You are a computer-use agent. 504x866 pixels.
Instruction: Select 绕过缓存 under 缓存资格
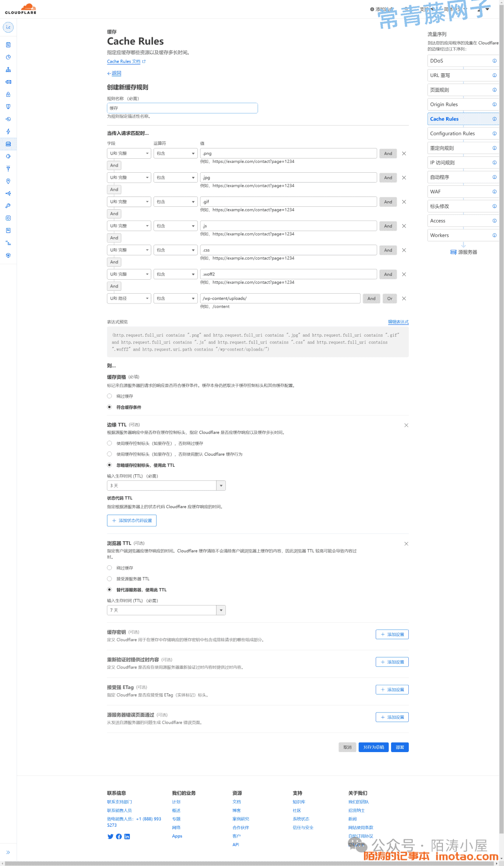110,396
